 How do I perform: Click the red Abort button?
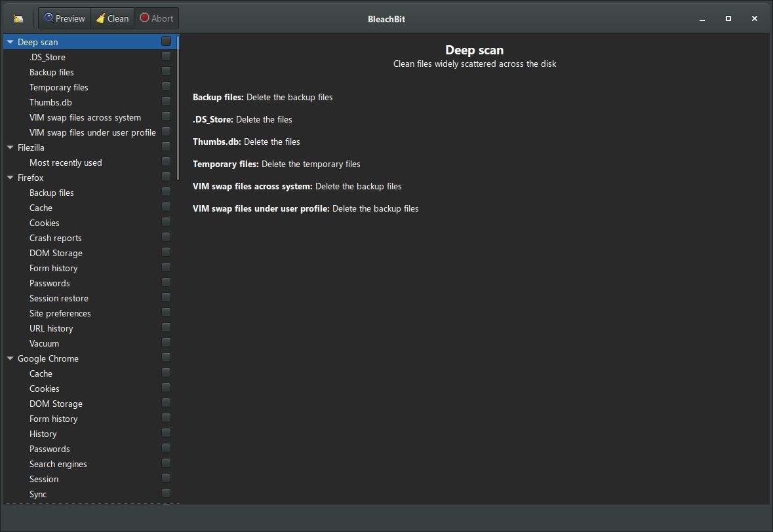[156, 18]
